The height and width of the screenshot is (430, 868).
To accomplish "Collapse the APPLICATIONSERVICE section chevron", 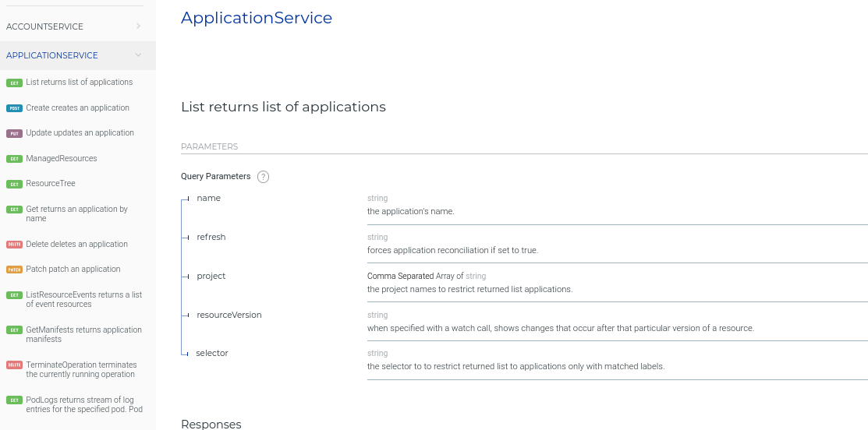I will [138, 55].
